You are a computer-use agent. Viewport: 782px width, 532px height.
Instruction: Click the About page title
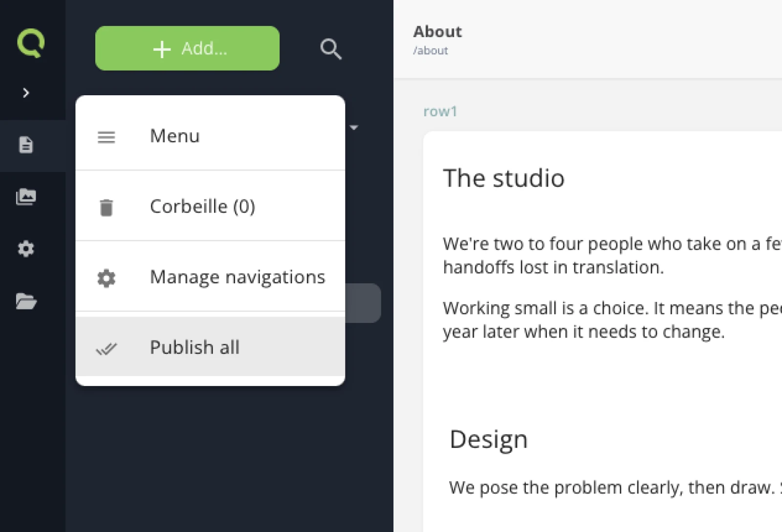coord(437,31)
